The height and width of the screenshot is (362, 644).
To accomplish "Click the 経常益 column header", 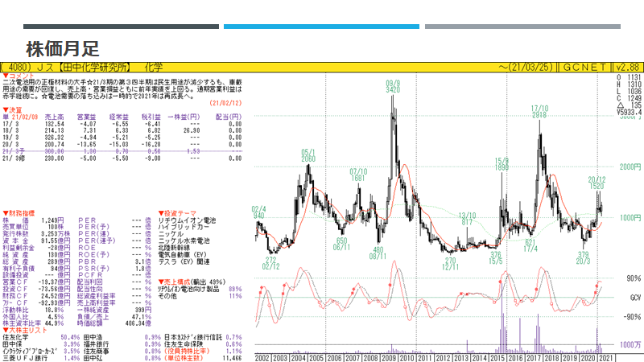I will click(118, 117).
